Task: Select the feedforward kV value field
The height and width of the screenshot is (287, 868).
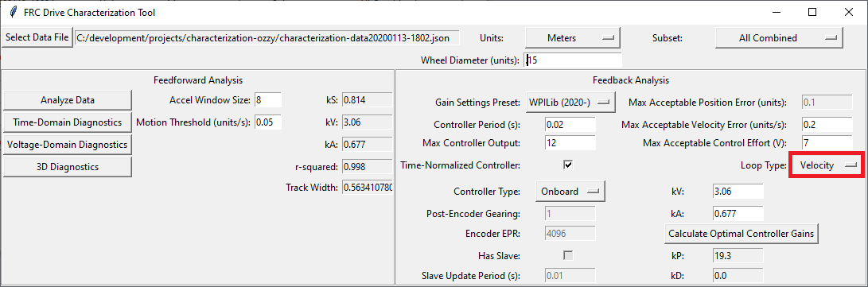Action: pos(368,122)
